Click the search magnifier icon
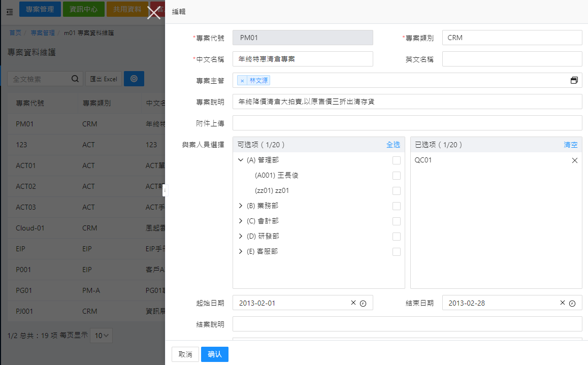Image resolution: width=588 pixels, height=365 pixels. (75, 79)
